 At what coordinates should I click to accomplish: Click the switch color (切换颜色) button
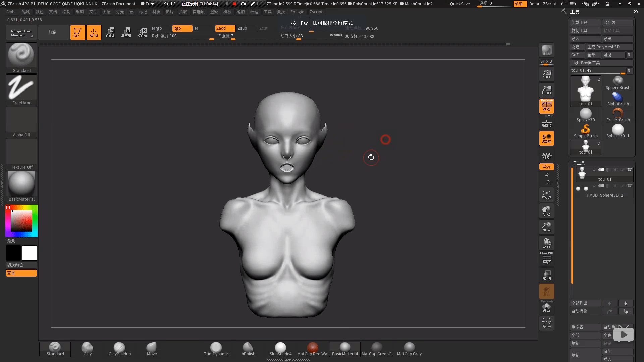pyautogui.click(x=21, y=265)
